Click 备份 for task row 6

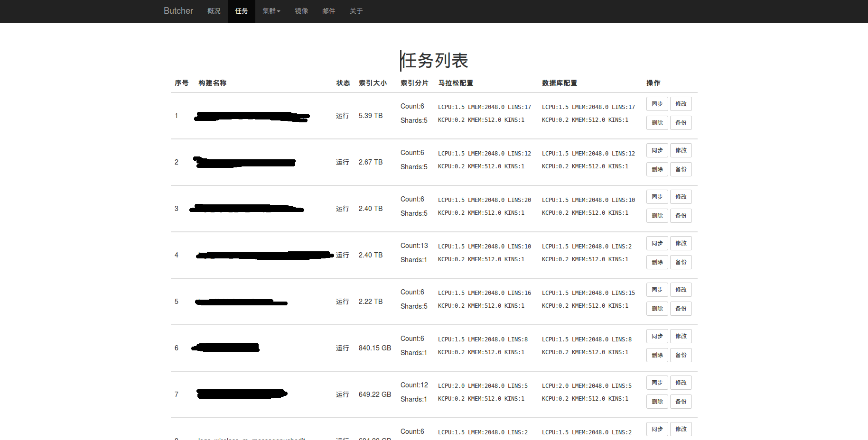click(x=681, y=355)
